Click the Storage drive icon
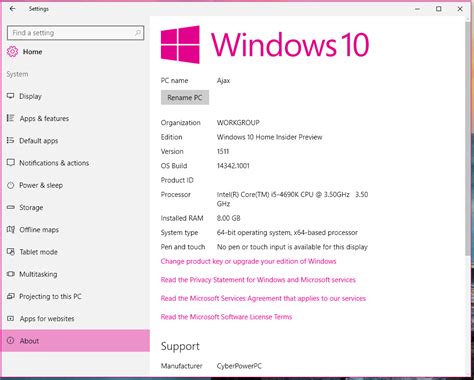 pyautogui.click(x=11, y=207)
